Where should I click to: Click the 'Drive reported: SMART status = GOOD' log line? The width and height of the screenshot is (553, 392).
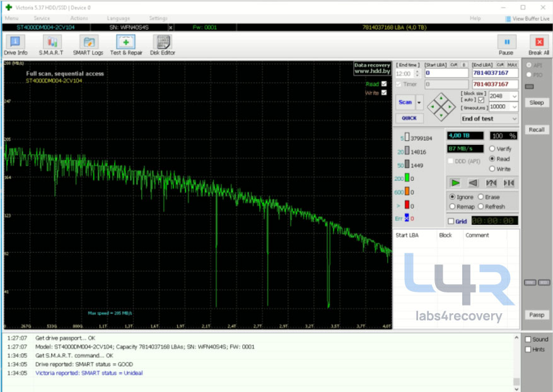(x=84, y=364)
